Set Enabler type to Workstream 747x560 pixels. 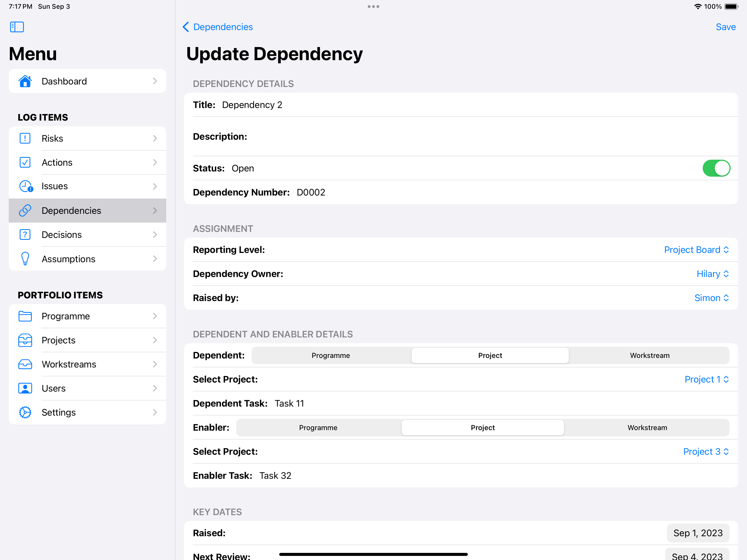(x=647, y=428)
